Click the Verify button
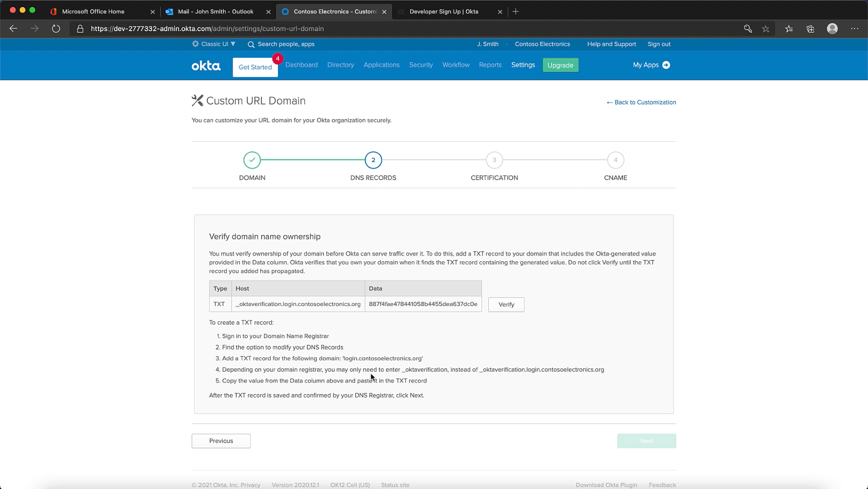The height and width of the screenshot is (489, 868). (x=506, y=305)
